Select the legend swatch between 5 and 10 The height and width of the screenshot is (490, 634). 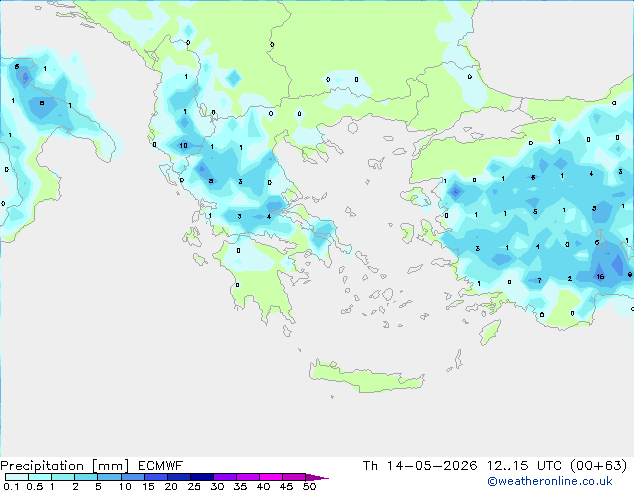coord(109,477)
